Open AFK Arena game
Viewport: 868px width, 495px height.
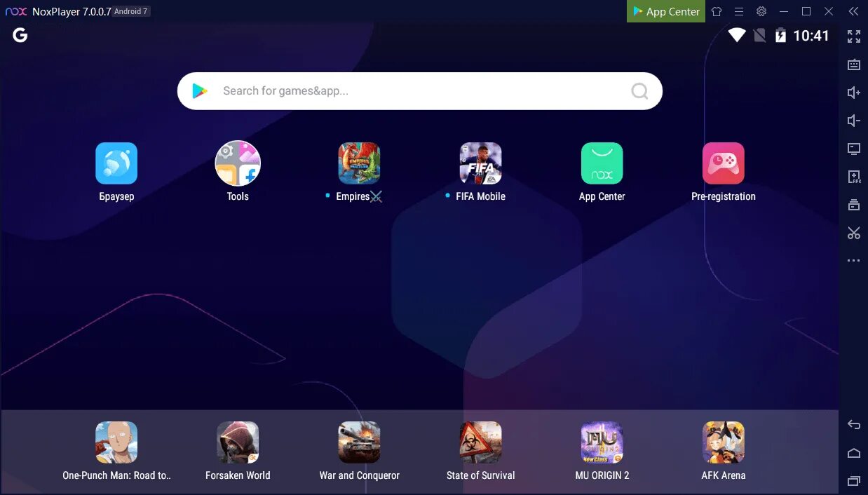point(723,442)
